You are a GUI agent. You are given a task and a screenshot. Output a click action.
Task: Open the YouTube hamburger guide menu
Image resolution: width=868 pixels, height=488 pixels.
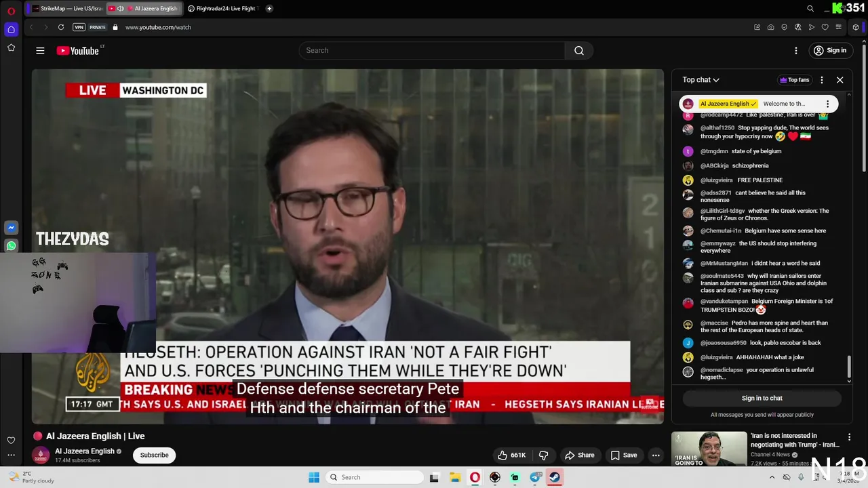40,50
